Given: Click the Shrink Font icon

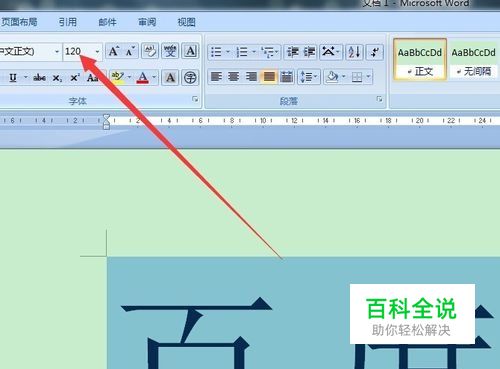Looking at the screenshot, I should [x=130, y=51].
